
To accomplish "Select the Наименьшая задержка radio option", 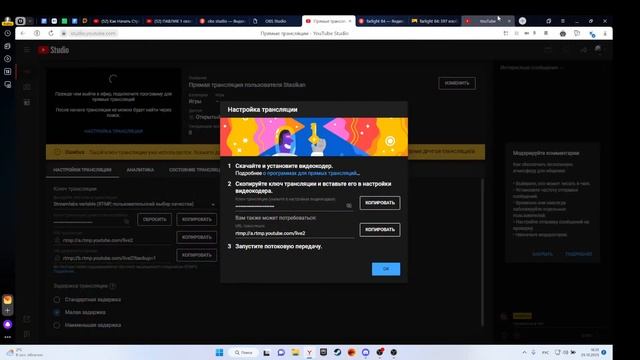I will click(57, 325).
